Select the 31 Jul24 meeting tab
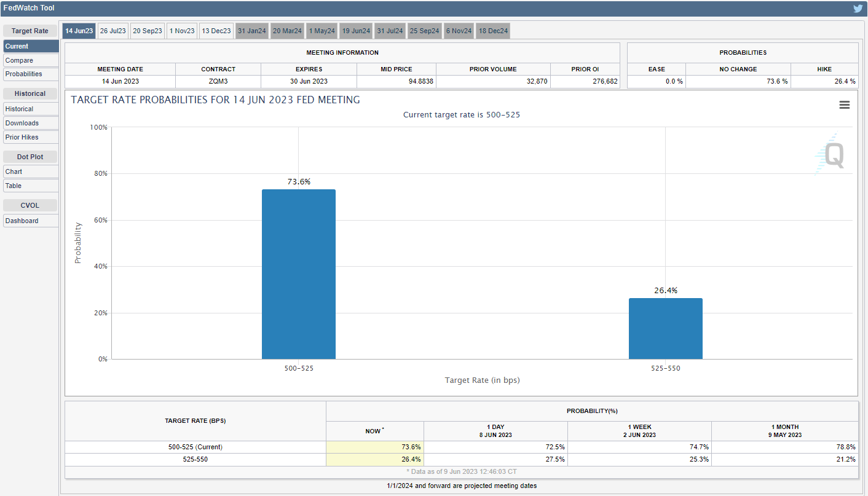The height and width of the screenshot is (496, 868). pos(390,31)
